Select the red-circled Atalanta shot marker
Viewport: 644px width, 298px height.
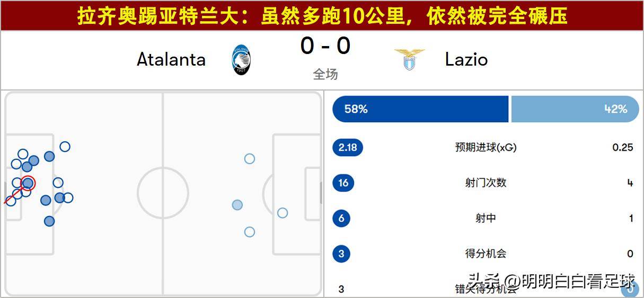point(28,183)
